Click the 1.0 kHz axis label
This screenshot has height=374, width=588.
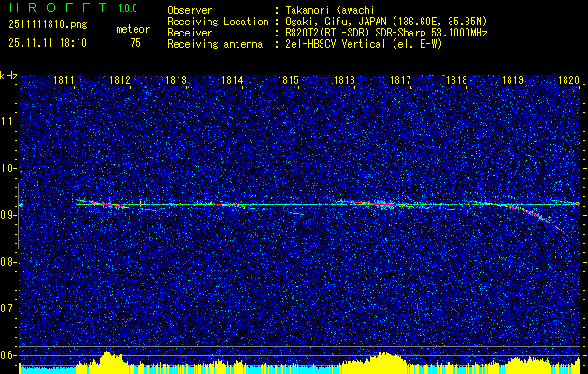point(8,168)
